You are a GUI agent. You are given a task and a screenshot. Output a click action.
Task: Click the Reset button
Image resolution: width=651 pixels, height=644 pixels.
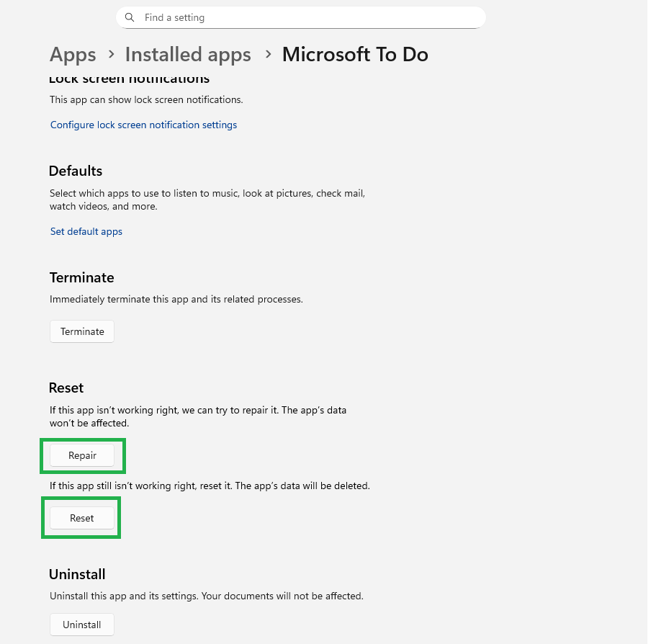pos(82,518)
